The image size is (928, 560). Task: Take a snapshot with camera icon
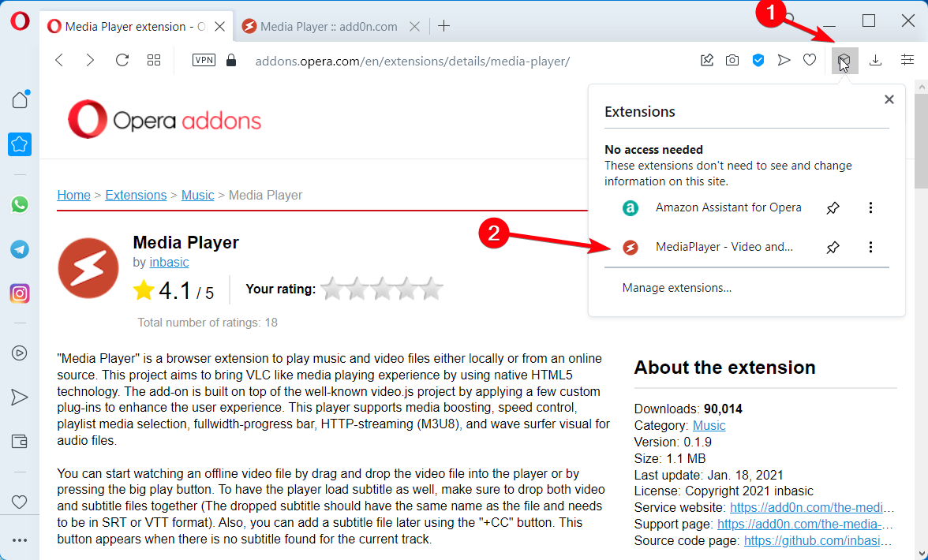732,60
